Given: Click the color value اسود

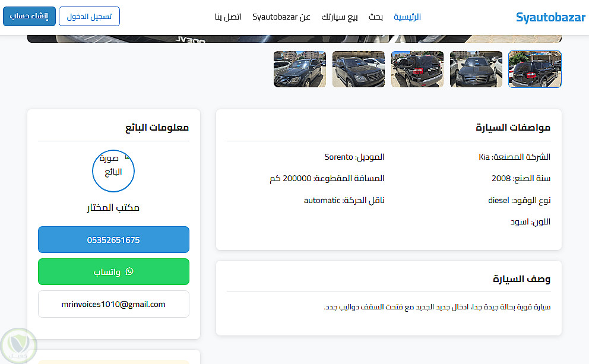Looking at the screenshot, I should pyautogui.click(x=520, y=222).
